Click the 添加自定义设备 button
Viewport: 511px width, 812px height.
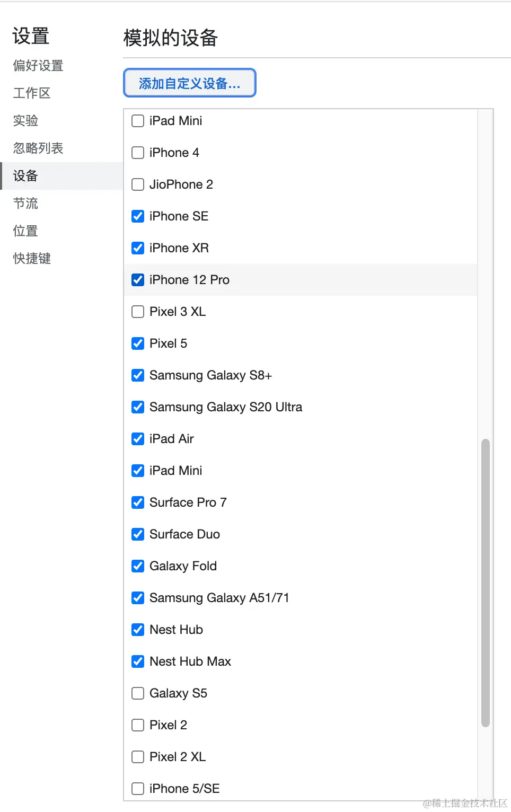tap(190, 83)
